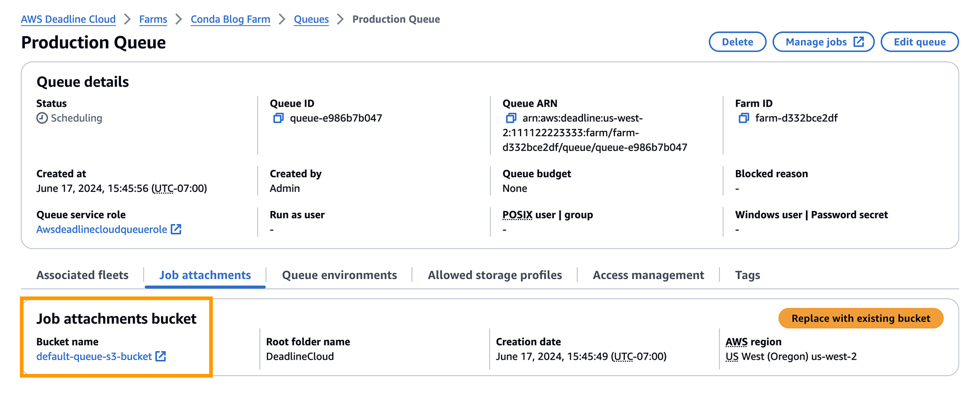The height and width of the screenshot is (398, 980).
Task: Delete the Production Queue
Action: [x=737, y=42]
